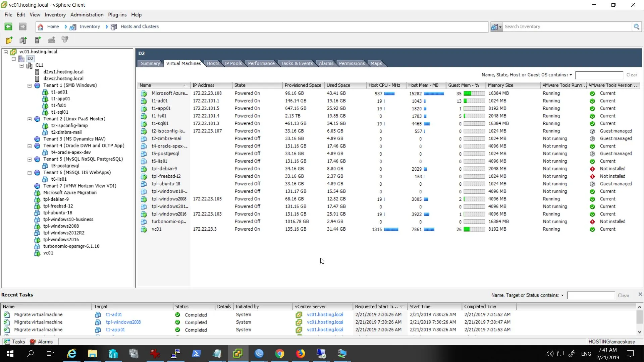The height and width of the screenshot is (362, 644).
Task: Clear the virtual machine filter
Action: point(632,75)
